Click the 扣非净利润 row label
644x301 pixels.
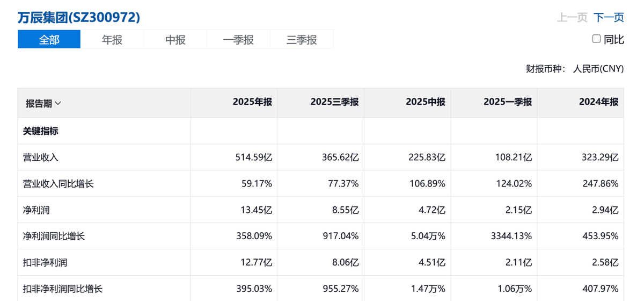point(45,263)
